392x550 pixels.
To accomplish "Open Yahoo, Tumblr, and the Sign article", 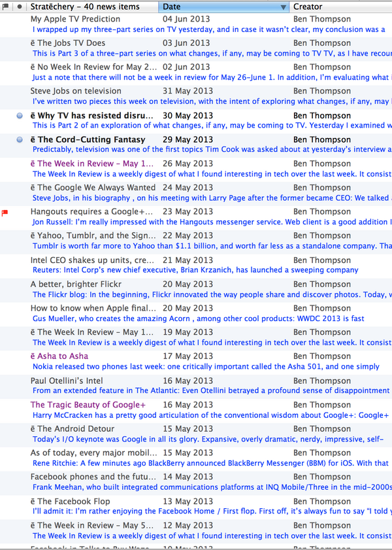I will (93, 235).
